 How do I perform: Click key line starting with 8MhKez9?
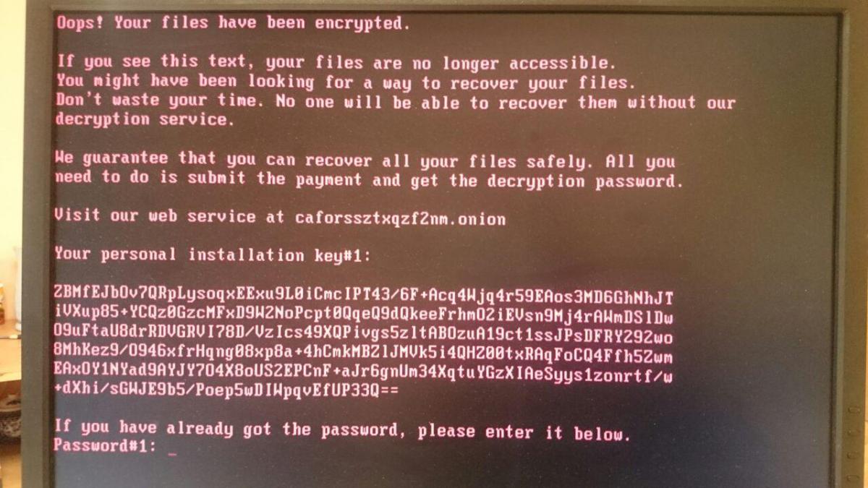coord(364,356)
